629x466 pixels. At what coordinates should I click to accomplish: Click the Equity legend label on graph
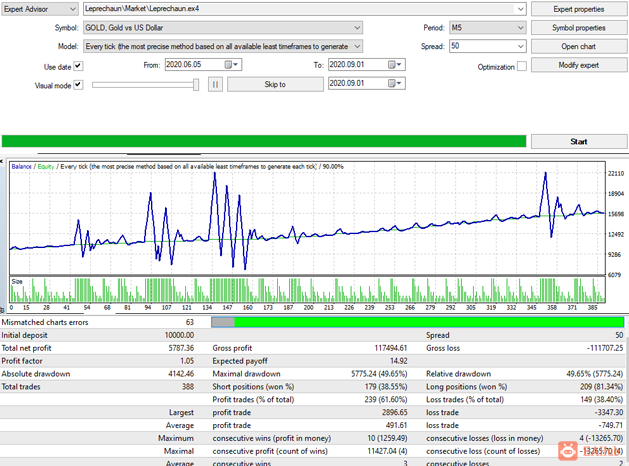point(46,166)
